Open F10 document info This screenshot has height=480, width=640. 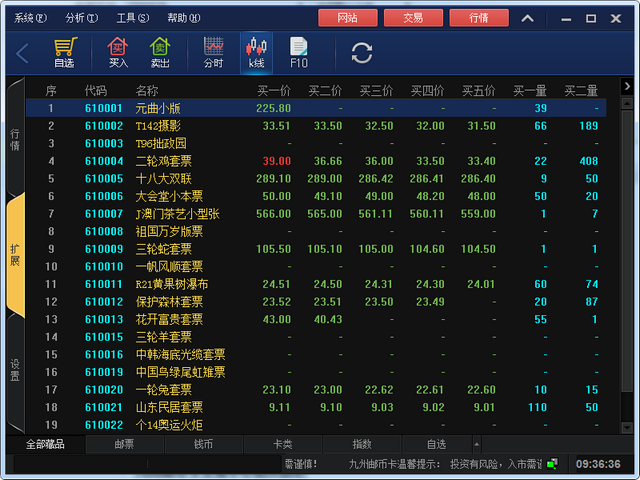pyautogui.click(x=299, y=52)
